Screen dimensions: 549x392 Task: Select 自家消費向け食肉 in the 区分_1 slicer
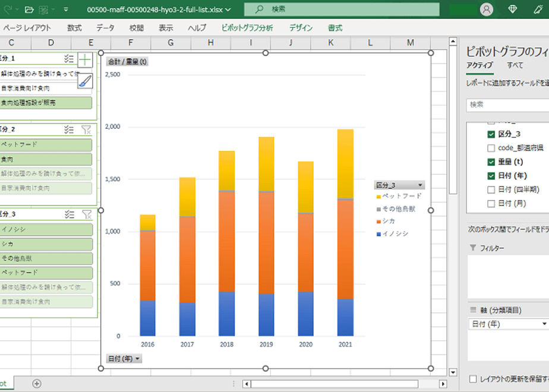(46, 88)
